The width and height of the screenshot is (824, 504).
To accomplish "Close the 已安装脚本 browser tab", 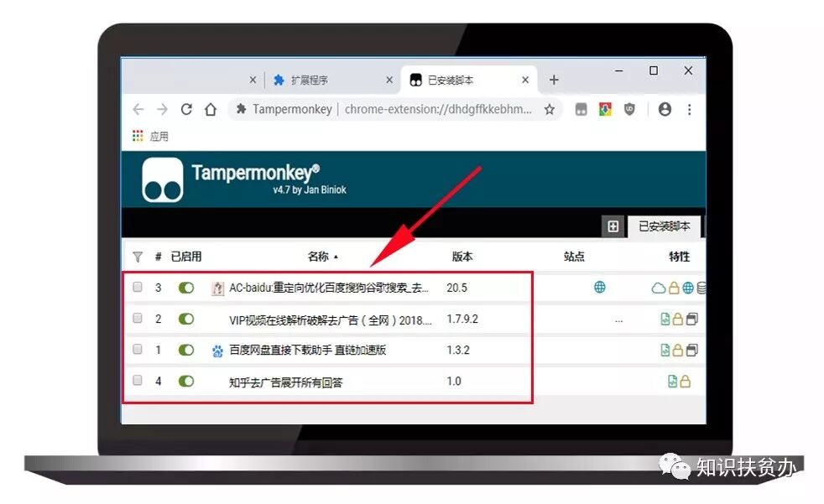I will click(525, 80).
